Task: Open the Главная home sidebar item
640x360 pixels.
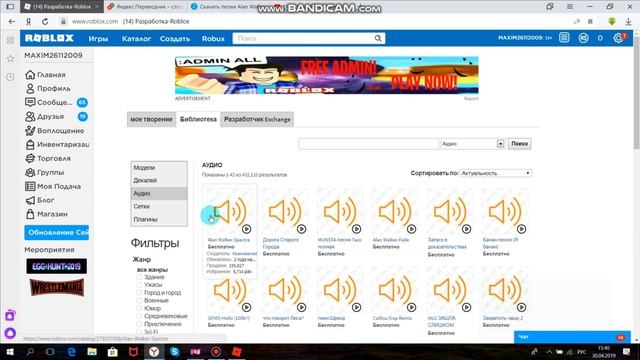Action: (x=45, y=75)
